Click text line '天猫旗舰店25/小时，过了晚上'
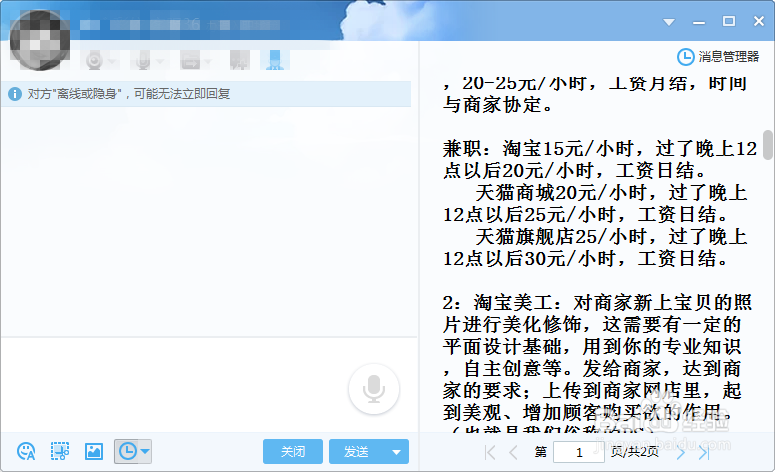This screenshot has width=775, height=472. tap(611, 236)
